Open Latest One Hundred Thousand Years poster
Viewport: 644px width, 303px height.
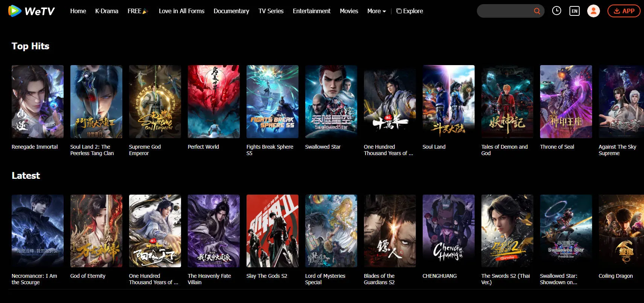(155, 231)
